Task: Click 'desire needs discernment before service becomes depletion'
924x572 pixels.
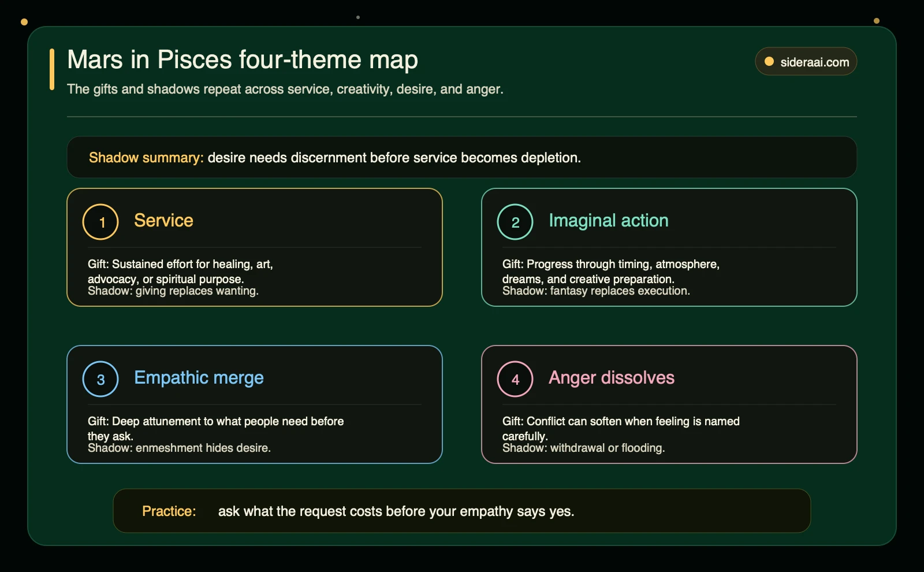Action: pyautogui.click(x=394, y=158)
